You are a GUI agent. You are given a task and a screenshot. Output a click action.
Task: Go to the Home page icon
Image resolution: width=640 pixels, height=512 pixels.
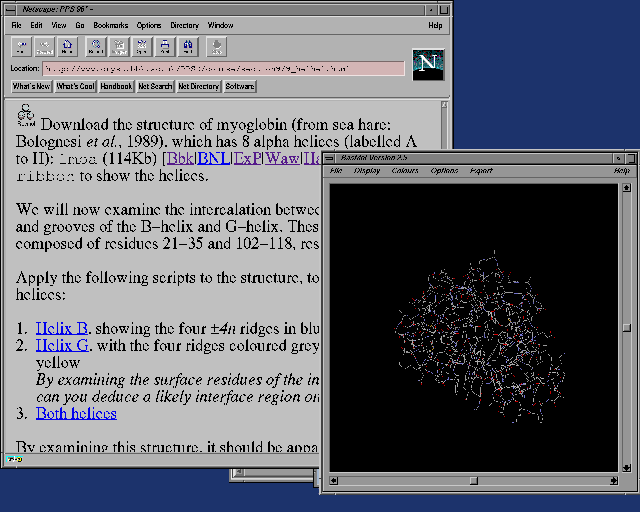point(67,46)
